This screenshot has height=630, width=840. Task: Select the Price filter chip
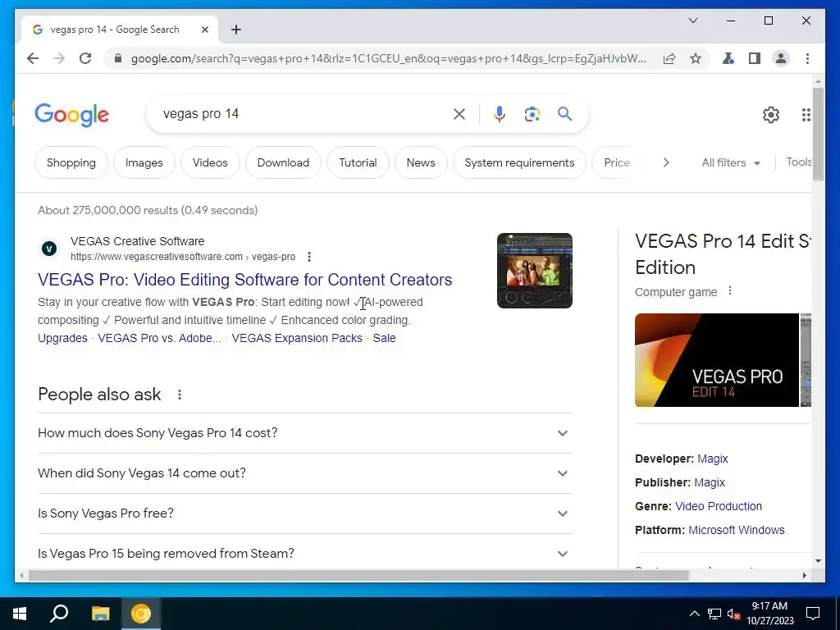pyautogui.click(x=616, y=162)
